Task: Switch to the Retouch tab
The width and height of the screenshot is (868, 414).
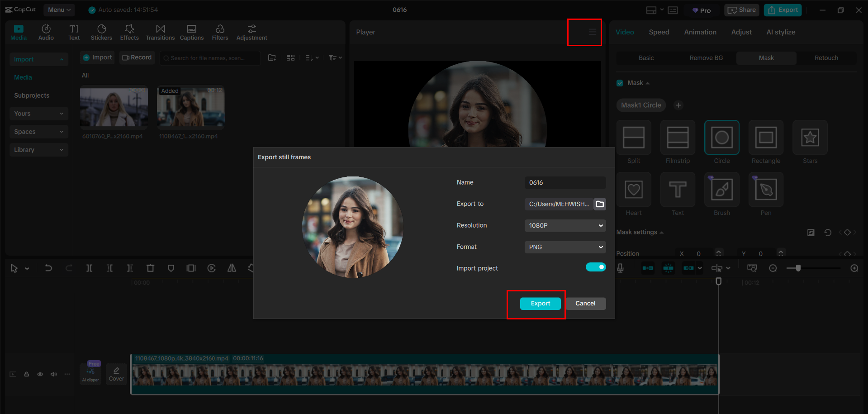Action: [826, 58]
